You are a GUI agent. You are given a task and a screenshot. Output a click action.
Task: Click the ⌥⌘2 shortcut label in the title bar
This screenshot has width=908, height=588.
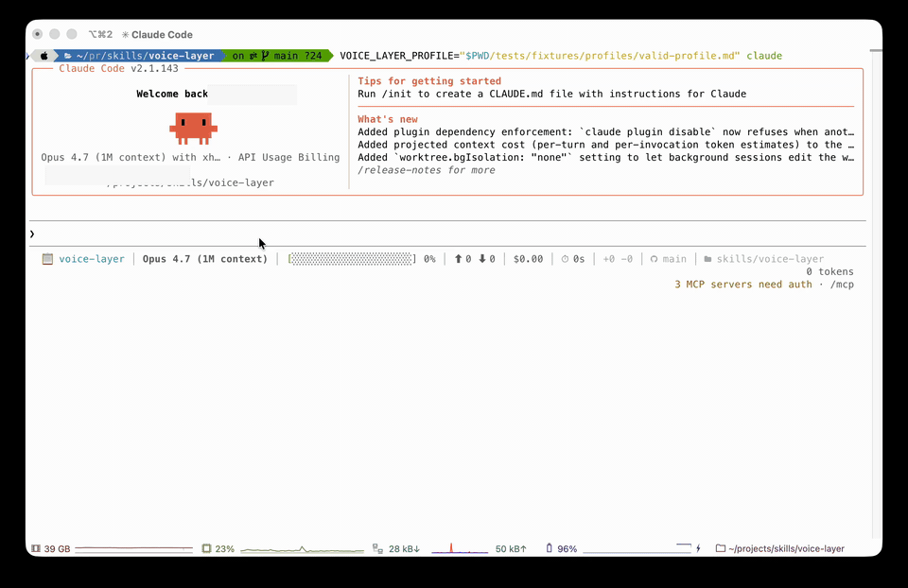coord(100,35)
